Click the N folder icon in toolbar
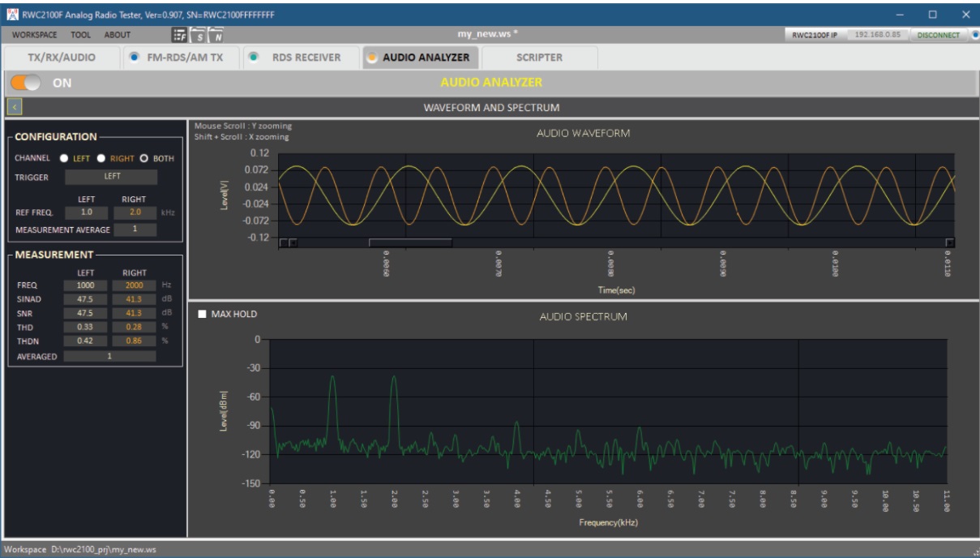Viewport: 980px width, 558px height. coord(216,35)
